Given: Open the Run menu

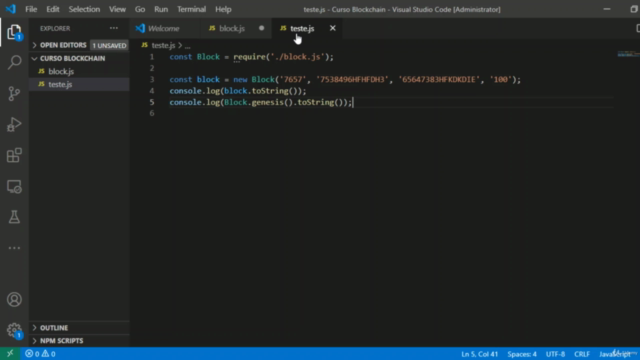Looking at the screenshot, I should pos(161,9).
